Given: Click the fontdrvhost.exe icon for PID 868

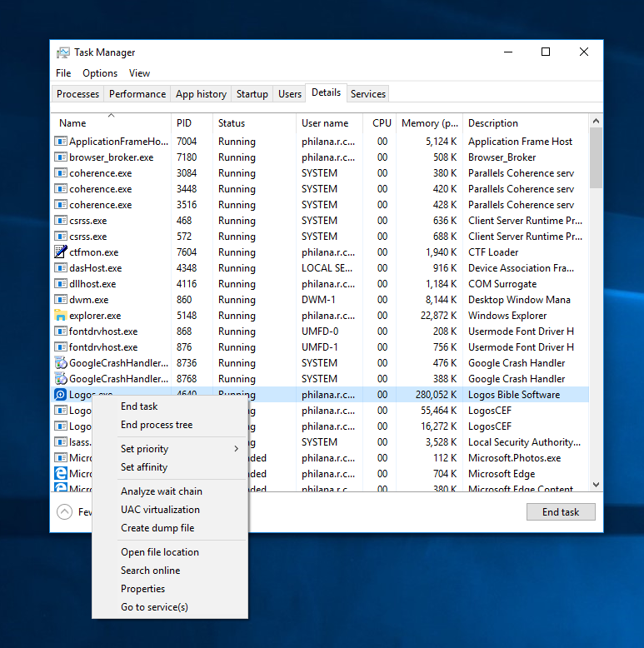Looking at the screenshot, I should pos(61,331).
